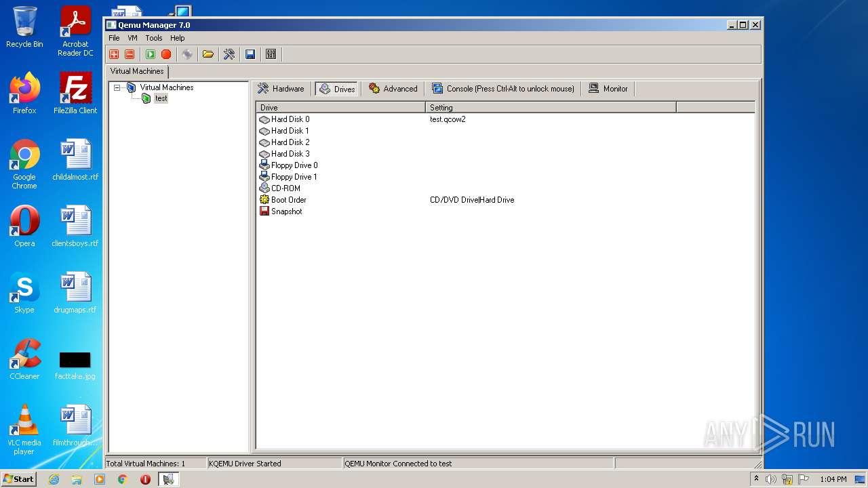
Task: Select the Virtual Machines root tree item
Action: click(x=167, y=87)
